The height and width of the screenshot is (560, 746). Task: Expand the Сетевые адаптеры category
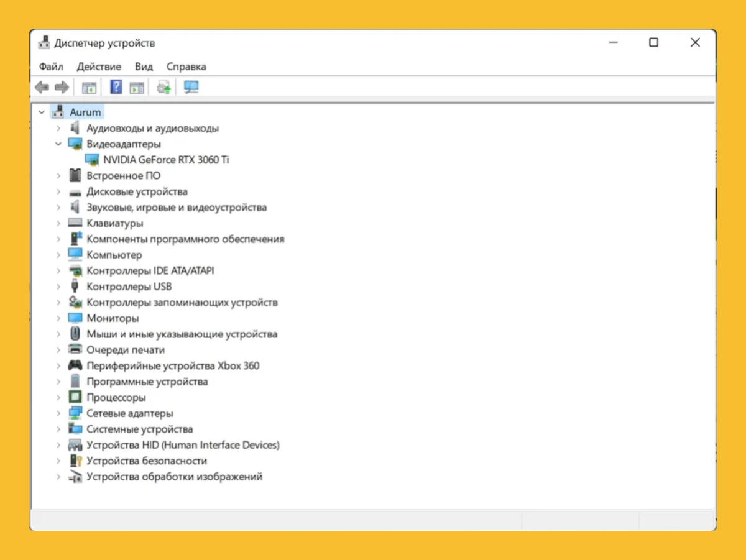[x=58, y=413]
